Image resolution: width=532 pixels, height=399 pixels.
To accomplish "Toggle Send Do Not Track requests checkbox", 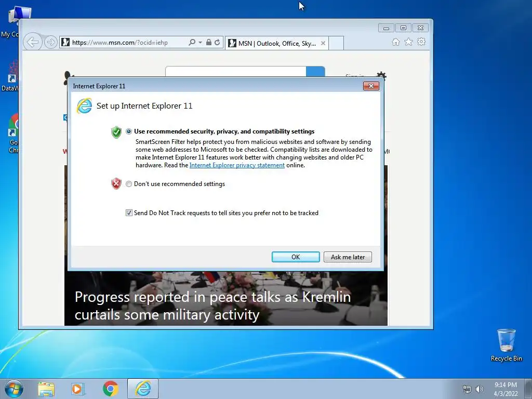I will (x=129, y=212).
